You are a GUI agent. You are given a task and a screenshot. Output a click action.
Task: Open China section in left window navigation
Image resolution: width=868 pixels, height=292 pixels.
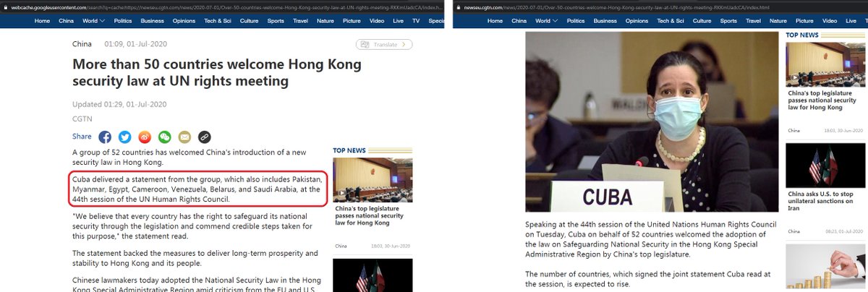[x=66, y=21]
